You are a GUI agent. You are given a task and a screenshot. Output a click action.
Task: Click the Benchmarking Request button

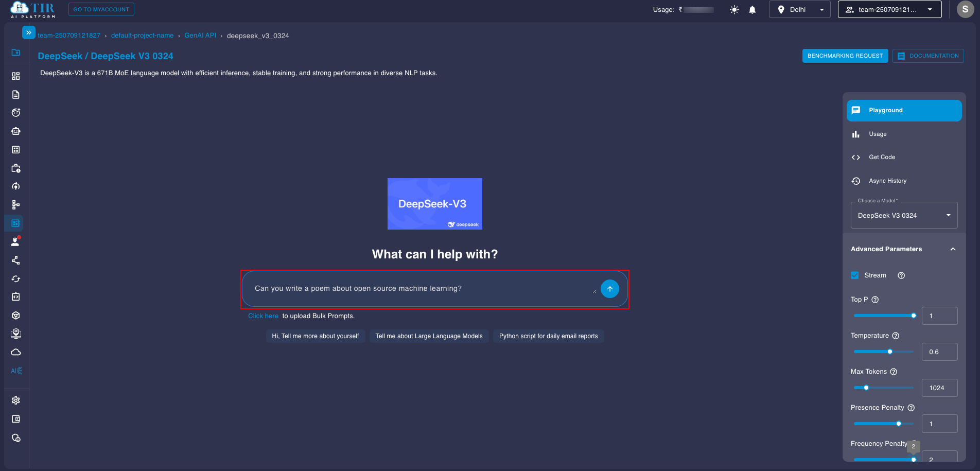(x=845, y=56)
